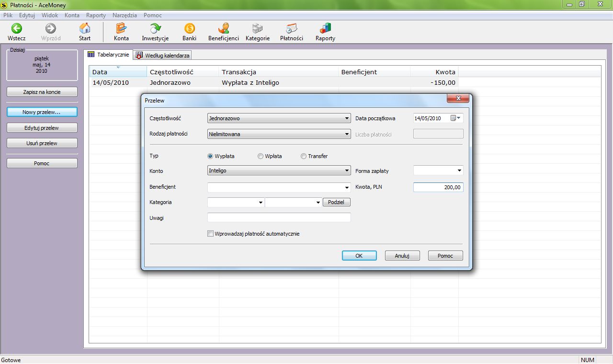
Task: Select the Wypłata radio button
Action: [x=210, y=156]
